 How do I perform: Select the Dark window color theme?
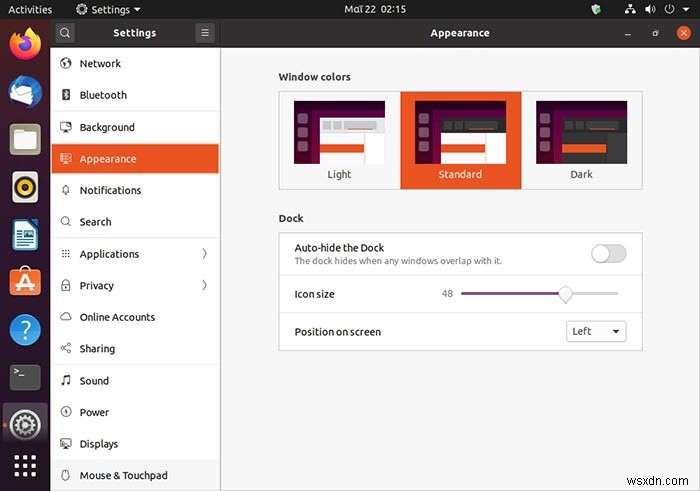tap(581, 140)
